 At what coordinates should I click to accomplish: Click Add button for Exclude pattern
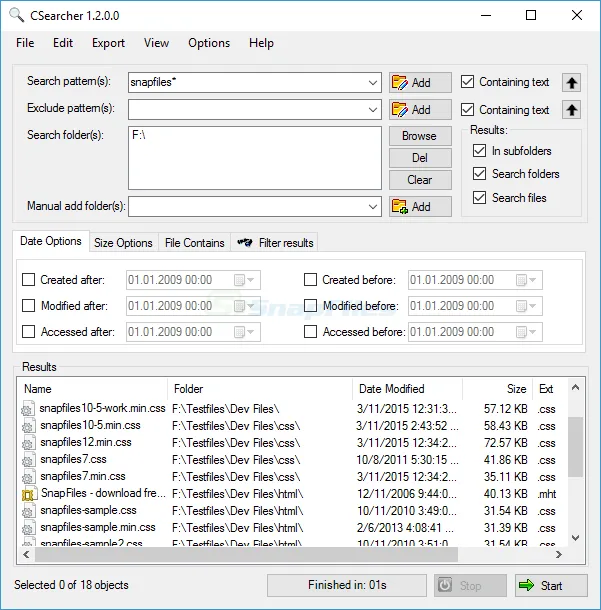tap(420, 110)
